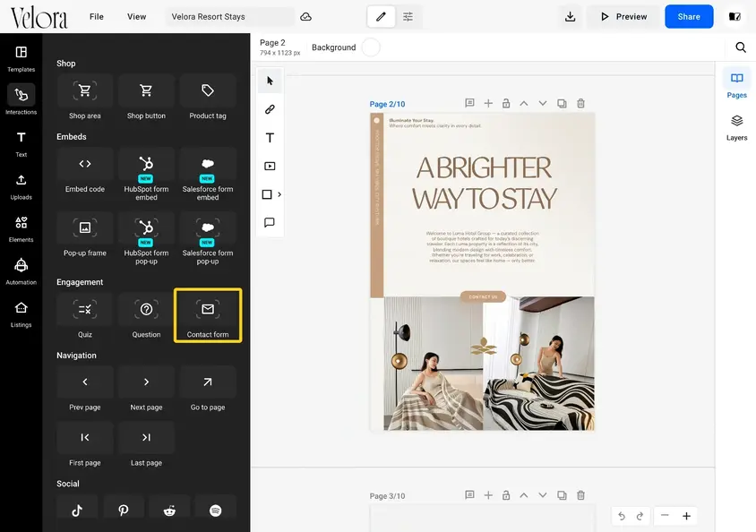Image resolution: width=756 pixels, height=532 pixels.
Task: Move Page 2 down with the chevron
Action: 543,103
